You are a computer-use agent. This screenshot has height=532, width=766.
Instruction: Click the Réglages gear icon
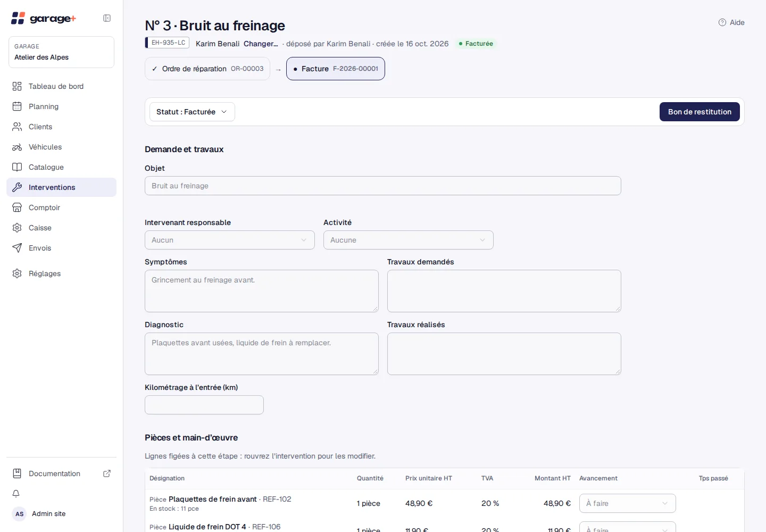click(x=17, y=273)
